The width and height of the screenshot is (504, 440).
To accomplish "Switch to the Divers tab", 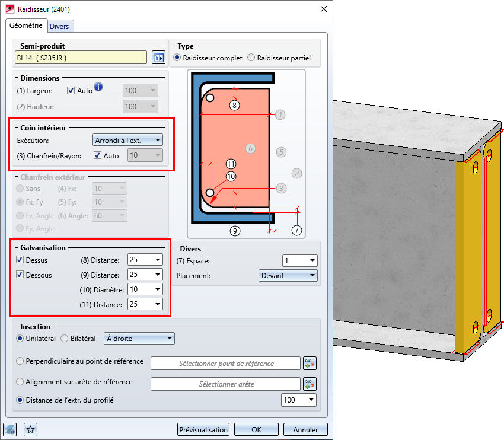I will click(x=59, y=27).
